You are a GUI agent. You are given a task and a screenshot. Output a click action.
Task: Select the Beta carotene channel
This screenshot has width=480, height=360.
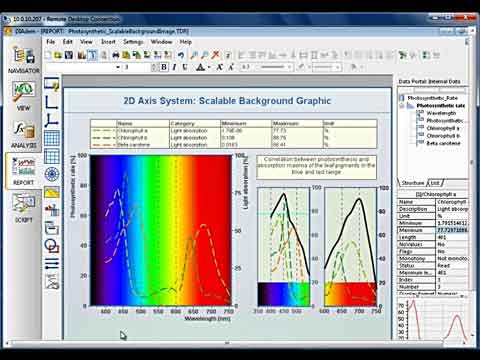click(x=443, y=143)
